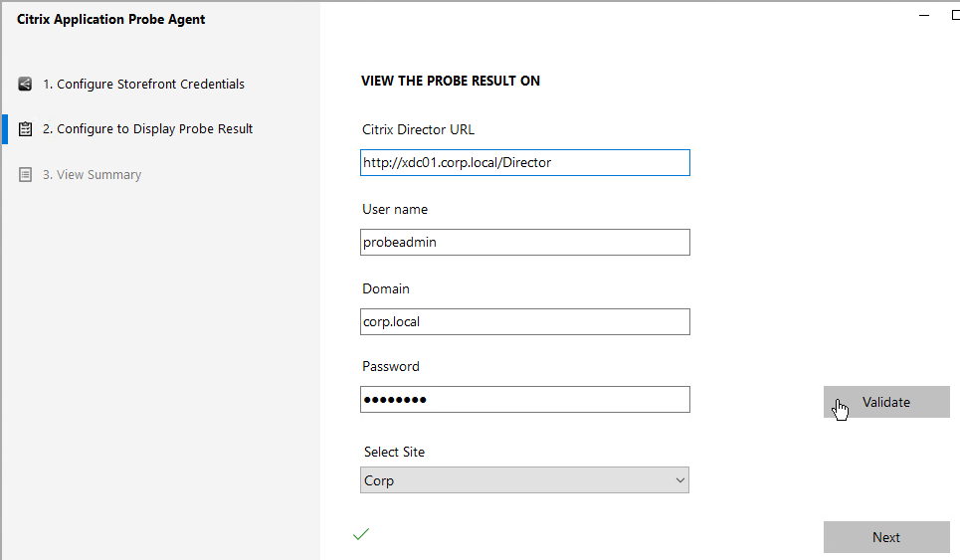The width and height of the screenshot is (960, 560).
Task: Click the Select Site label
Action: point(394,452)
